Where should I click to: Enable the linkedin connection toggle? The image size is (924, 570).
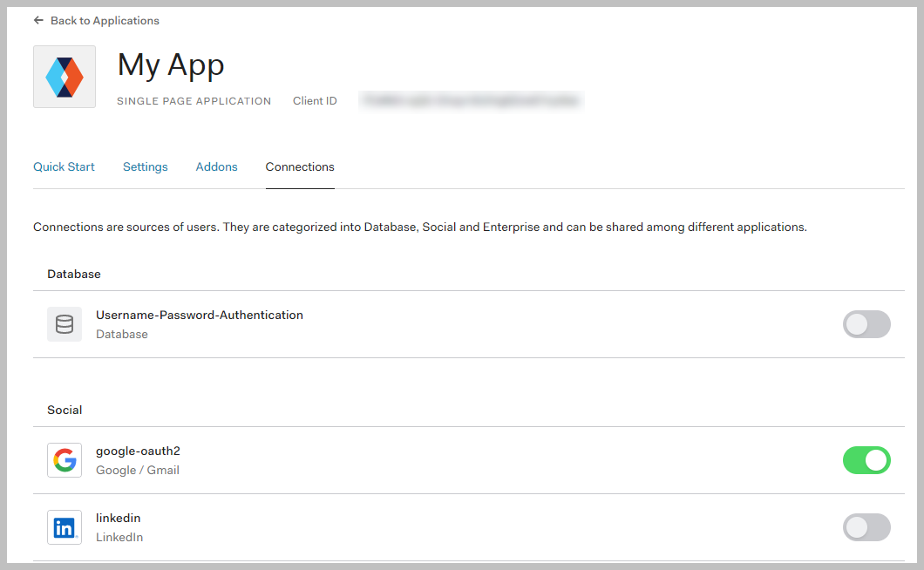(x=866, y=527)
